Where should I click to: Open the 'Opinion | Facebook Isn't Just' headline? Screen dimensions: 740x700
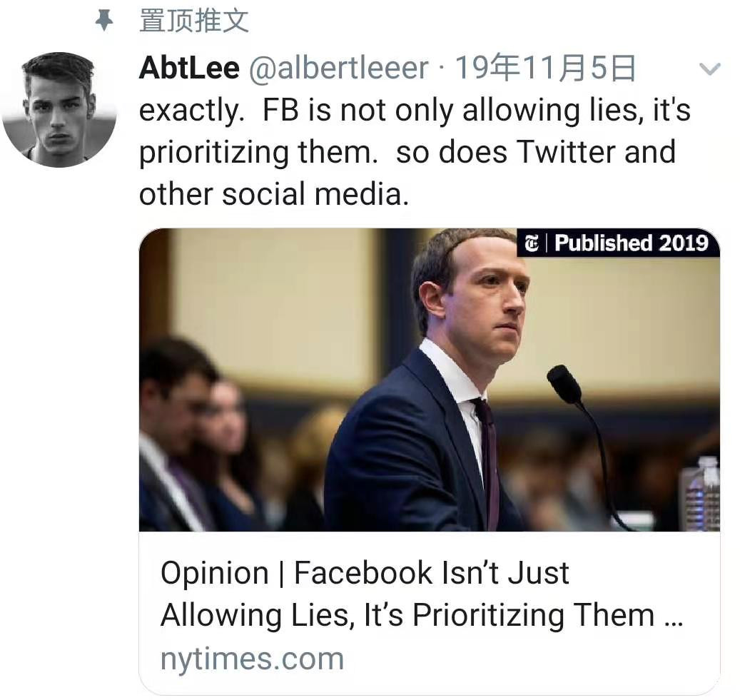coord(365,573)
